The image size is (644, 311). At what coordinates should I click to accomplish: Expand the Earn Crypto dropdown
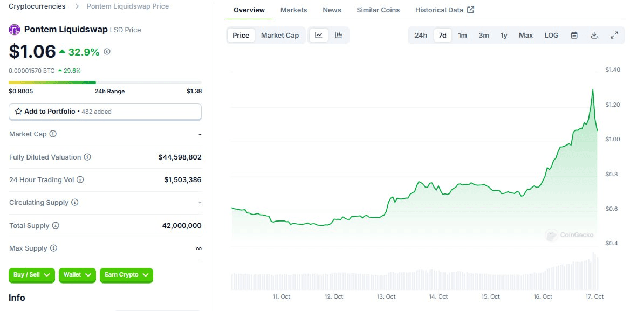point(126,275)
